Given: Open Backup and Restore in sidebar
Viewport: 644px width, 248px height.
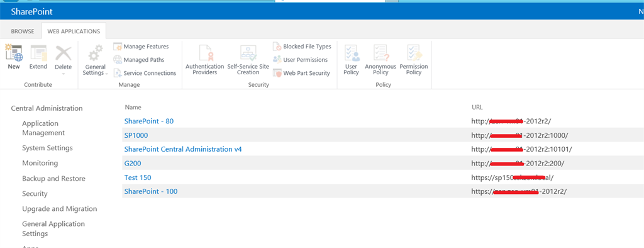Looking at the screenshot, I should click(54, 179).
